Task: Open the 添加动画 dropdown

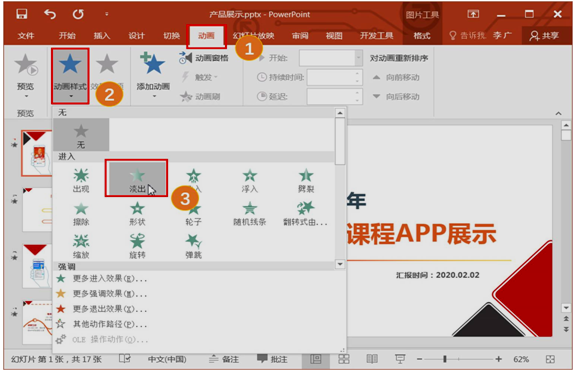Action: pyautogui.click(x=153, y=76)
